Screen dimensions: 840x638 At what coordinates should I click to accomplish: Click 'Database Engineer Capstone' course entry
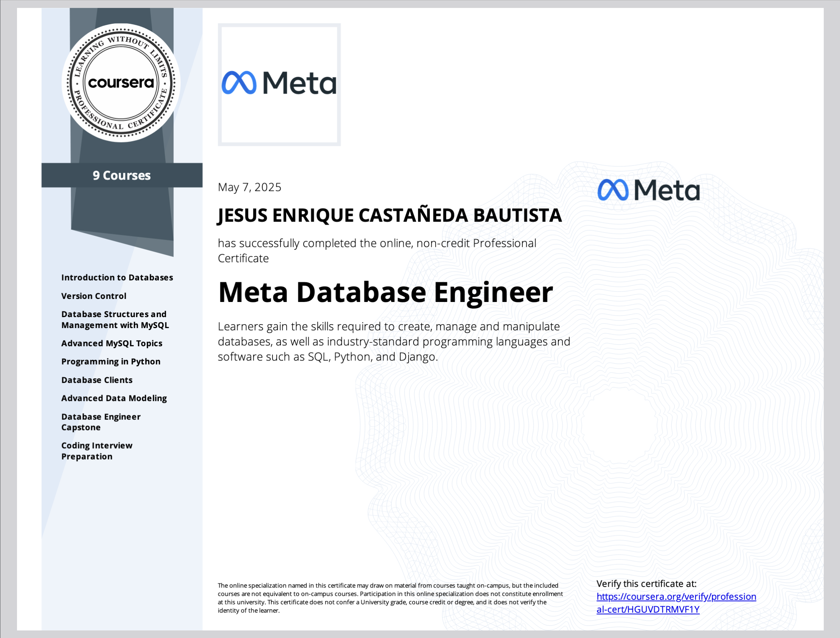click(101, 422)
